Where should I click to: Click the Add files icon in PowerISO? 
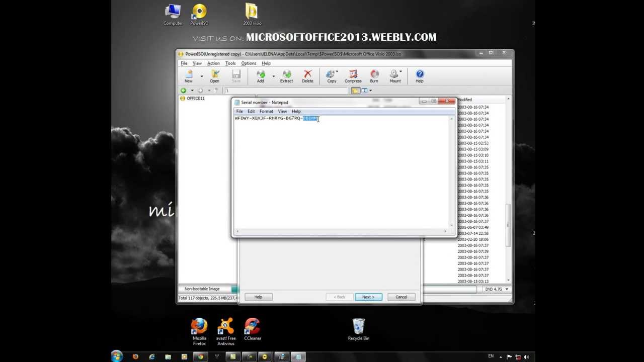coord(260,76)
